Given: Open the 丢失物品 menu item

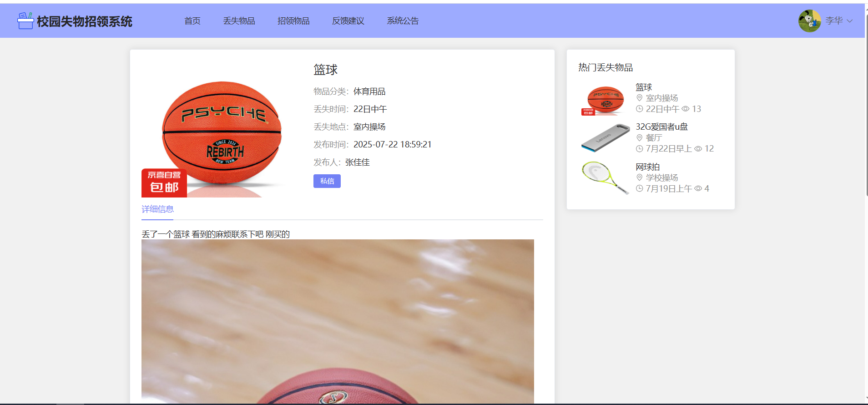Looking at the screenshot, I should [239, 21].
